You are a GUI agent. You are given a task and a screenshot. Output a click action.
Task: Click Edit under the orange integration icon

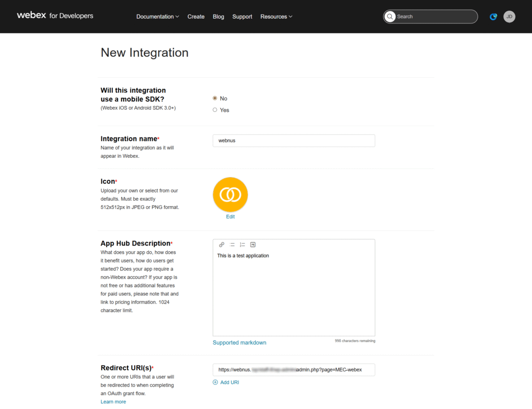230,216
